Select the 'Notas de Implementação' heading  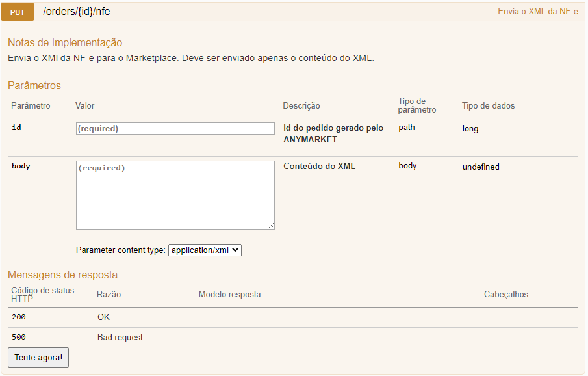(x=65, y=42)
